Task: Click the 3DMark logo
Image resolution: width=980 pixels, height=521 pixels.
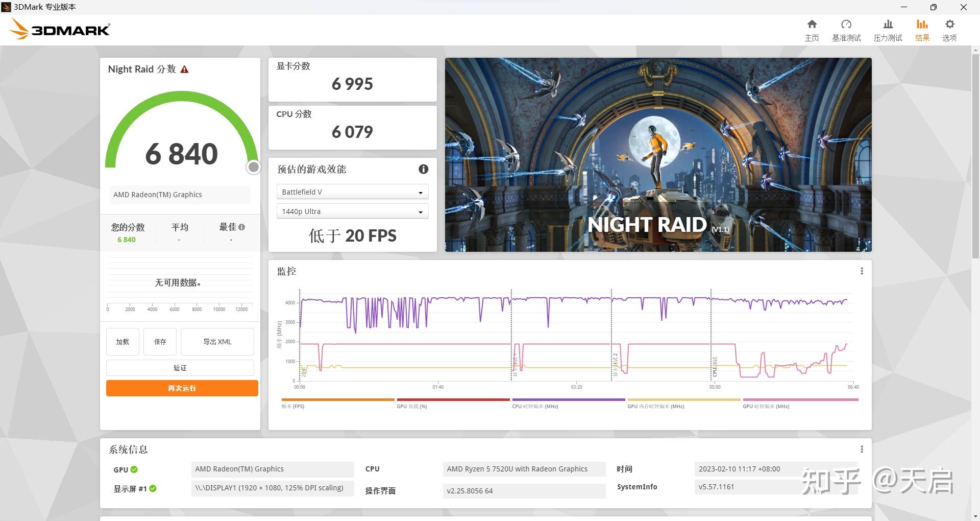Action: [x=59, y=29]
